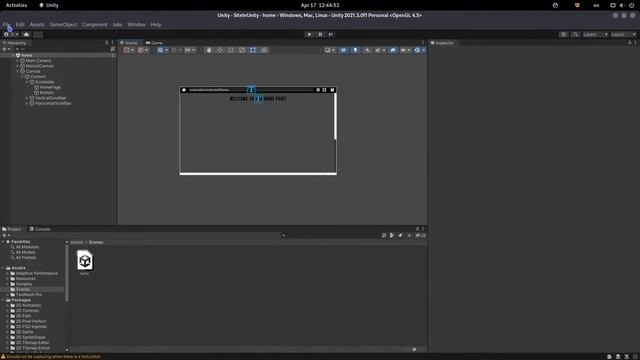
Task: Open pivot rotation dropdown in Scene toolbar
Action: point(143,50)
